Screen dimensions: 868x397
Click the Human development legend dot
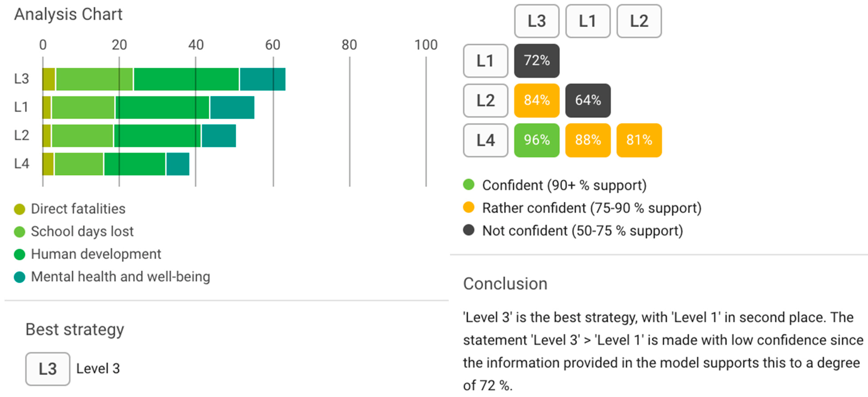pyautogui.click(x=19, y=254)
